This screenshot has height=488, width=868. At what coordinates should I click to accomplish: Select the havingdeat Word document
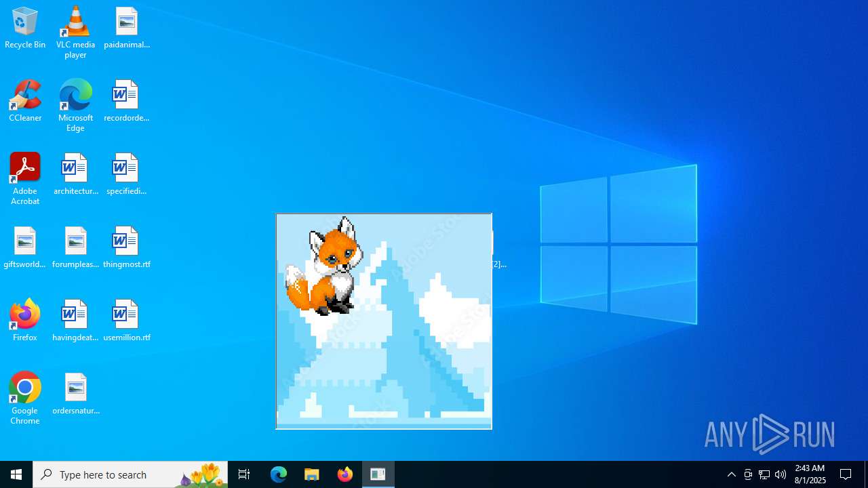[x=75, y=321]
